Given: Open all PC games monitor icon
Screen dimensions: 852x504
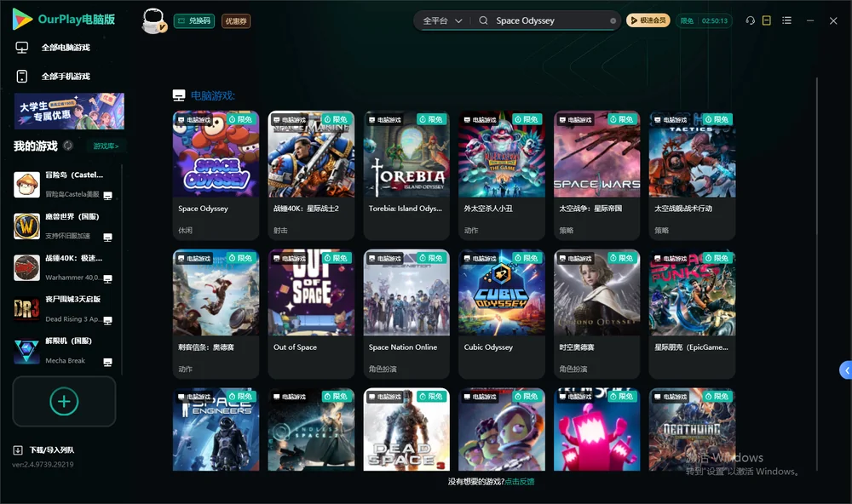Looking at the screenshot, I should point(22,48).
